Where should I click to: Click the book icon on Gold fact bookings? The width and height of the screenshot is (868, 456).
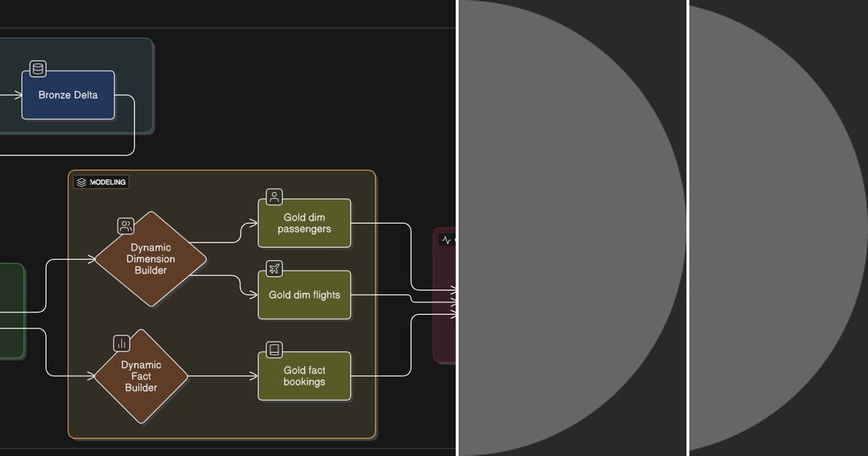coord(273,350)
